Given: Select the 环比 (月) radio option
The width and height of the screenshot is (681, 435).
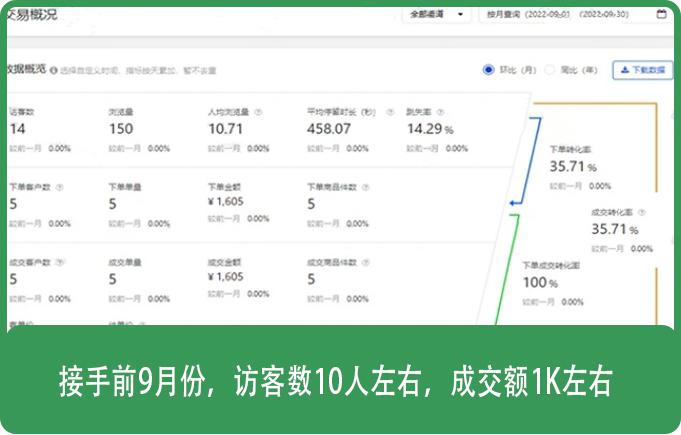Looking at the screenshot, I should click(489, 70).
